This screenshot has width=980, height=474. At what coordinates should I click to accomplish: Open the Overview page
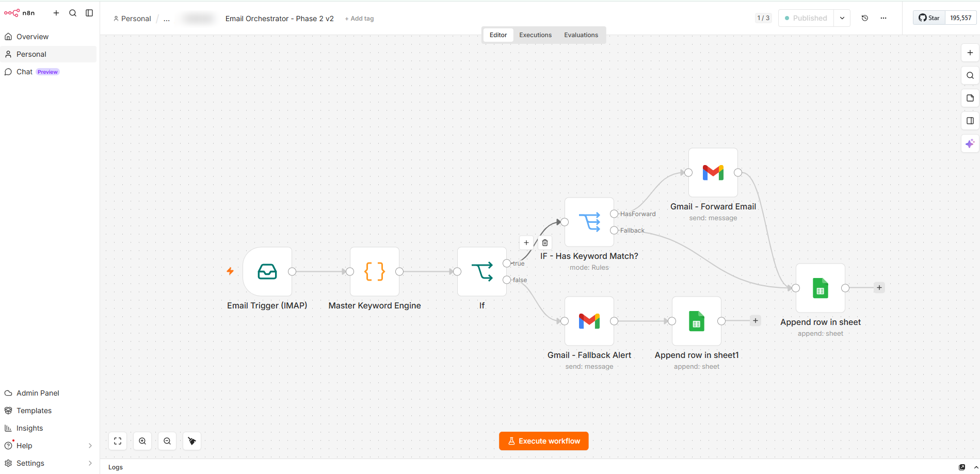49,37
